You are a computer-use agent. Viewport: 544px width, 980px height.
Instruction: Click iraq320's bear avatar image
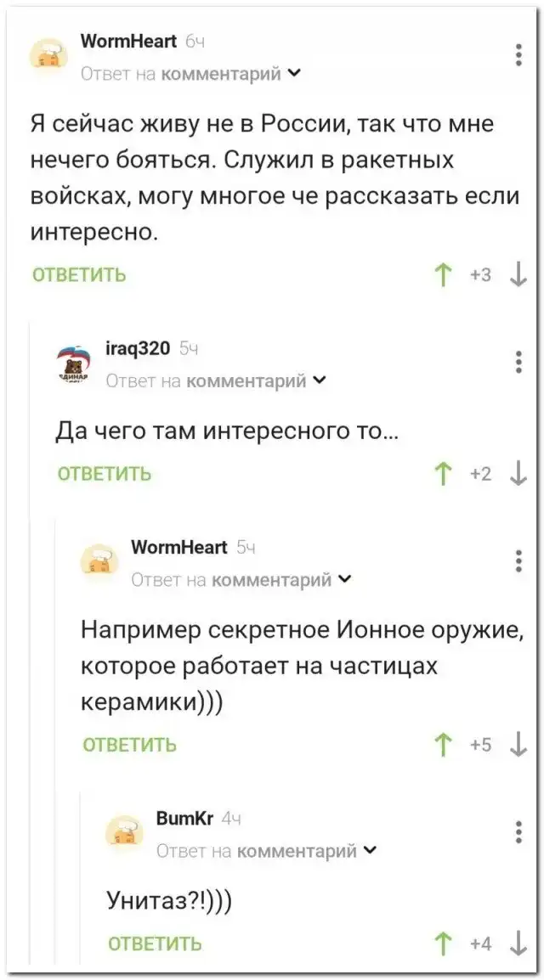[x=76, y=363]
